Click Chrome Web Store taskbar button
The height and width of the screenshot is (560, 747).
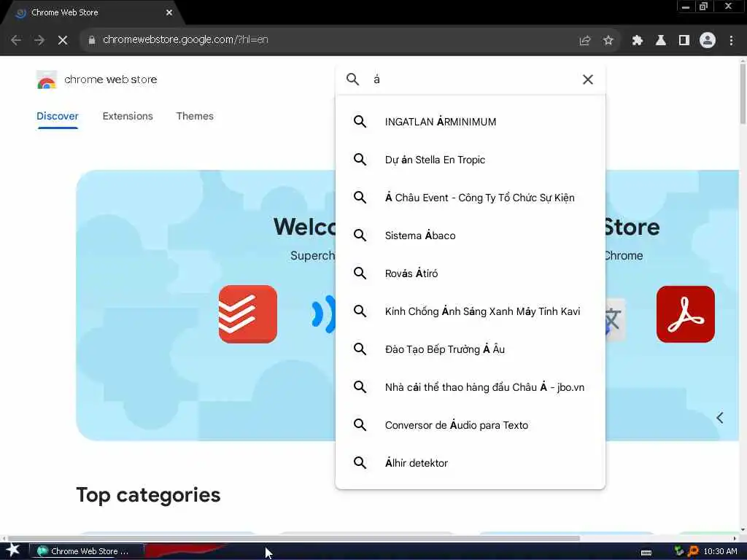click(x=87, y=551)
